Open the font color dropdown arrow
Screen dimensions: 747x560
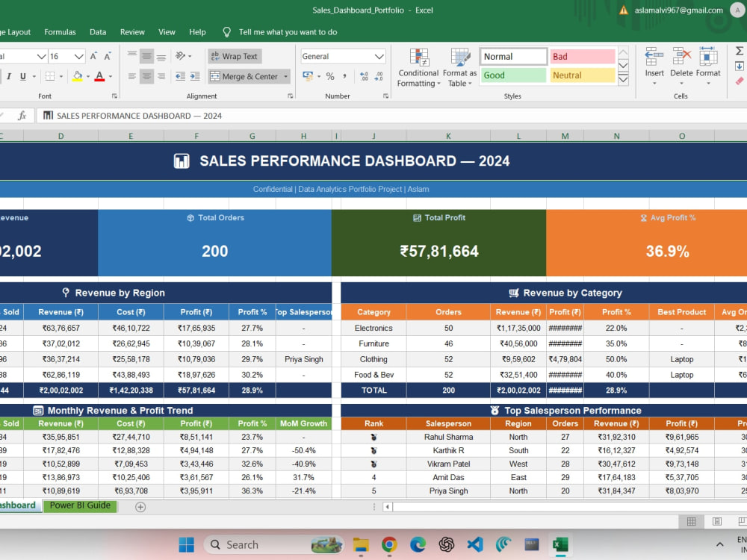[x=111, y=76]
